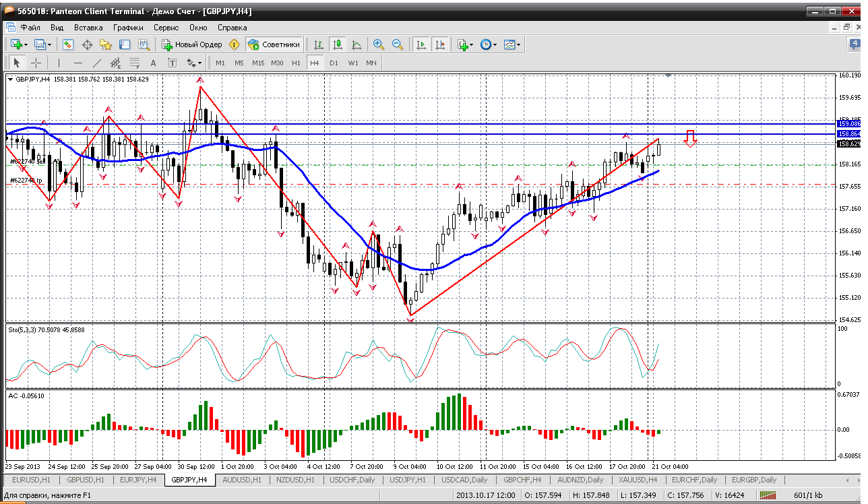This screenshot has height=504, width=868.
Task: Select the trendline drawing tool
Action: pyautogui.click(x=96, y=63)
